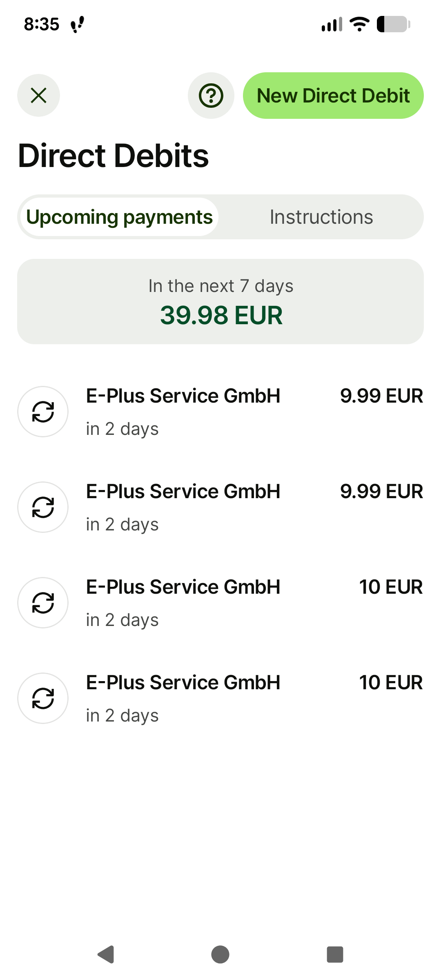The image size is (441, 980).
Task: Tap recurring icon of second E-Plus payment
Action: [x=43, y=507]
